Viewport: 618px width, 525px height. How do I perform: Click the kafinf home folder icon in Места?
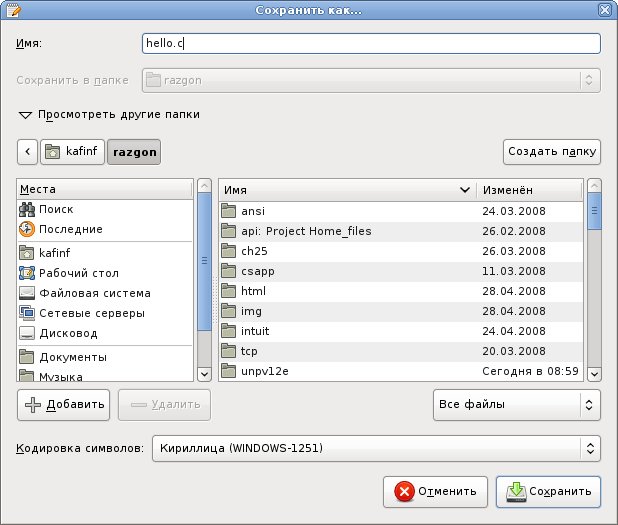pyautogui.click(x=27, y=253)
